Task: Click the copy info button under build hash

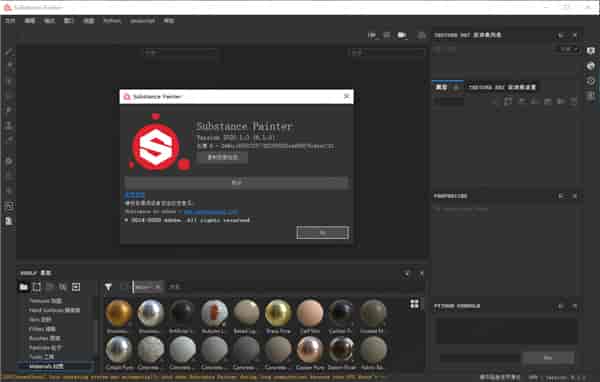Action: point(222,157)
